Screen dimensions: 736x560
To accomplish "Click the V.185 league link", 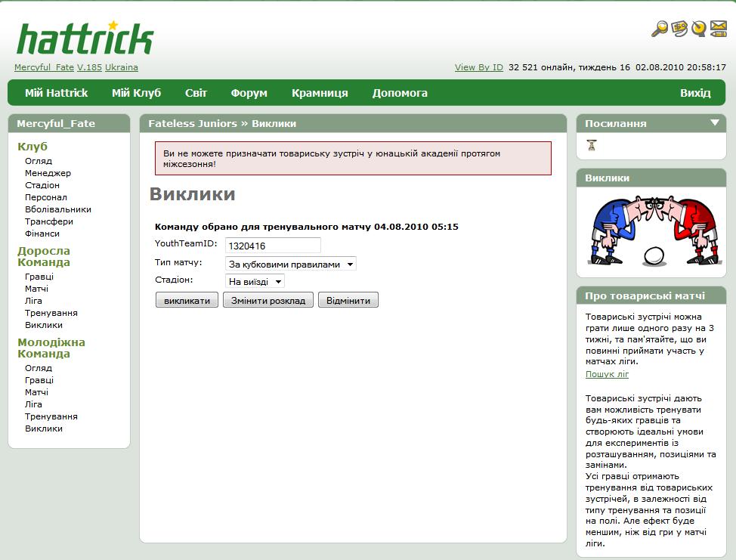I will click(x=89, y=67).
